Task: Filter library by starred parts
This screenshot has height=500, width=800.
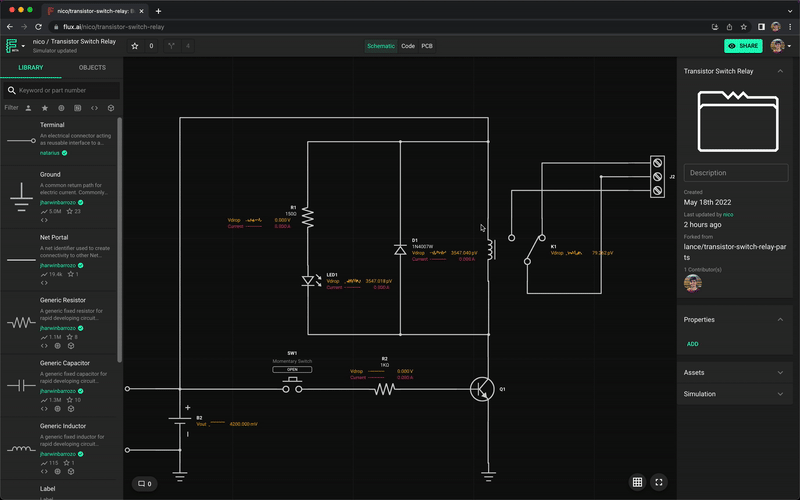Action: coord(45,108)
